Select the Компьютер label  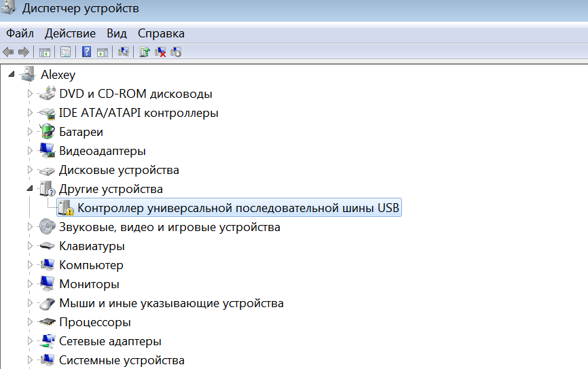point(91,265)
